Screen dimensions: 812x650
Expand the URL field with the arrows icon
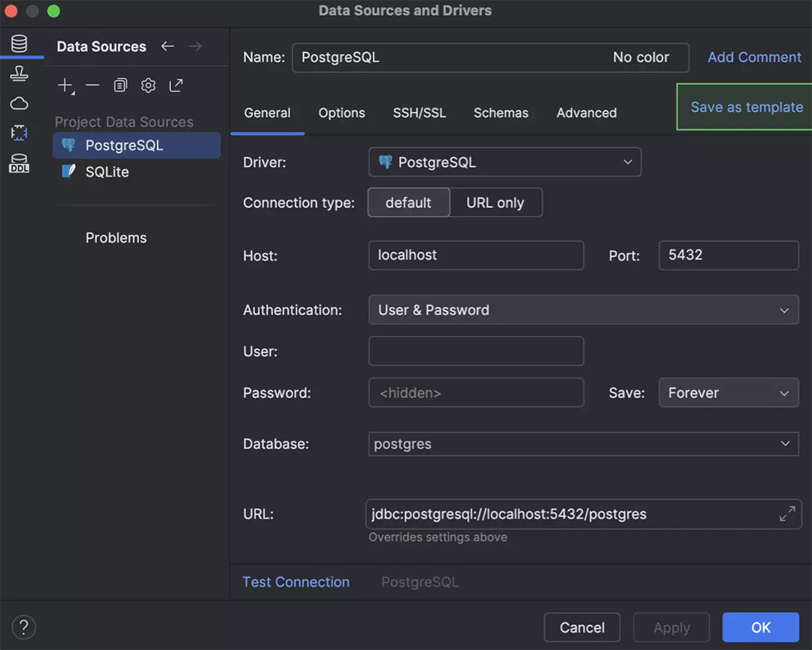786,514
